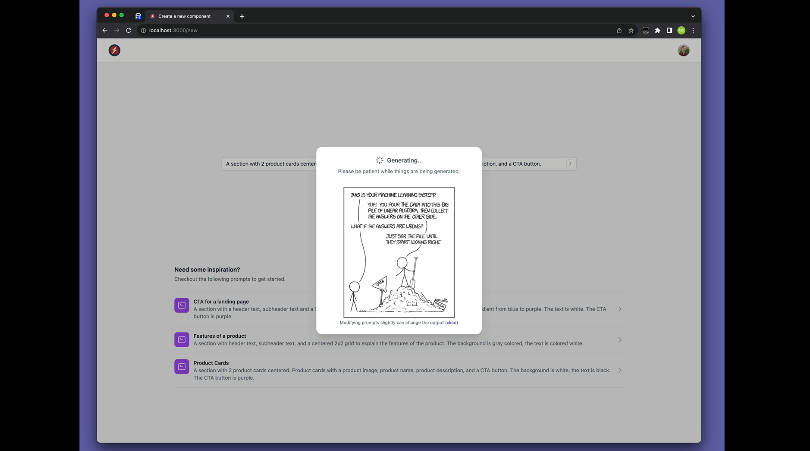Click the share icon in address bar
This screenshot has height=451, width=810.
(x=619, y=31)
